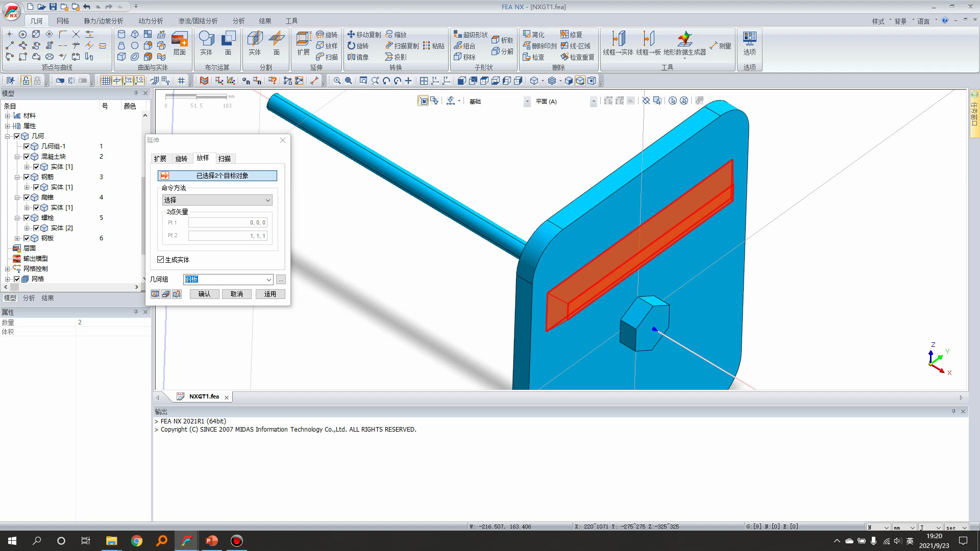980x551 pixels.
Task: Click the 镜像 tool in 转换 group
Action: coord(357,57)
